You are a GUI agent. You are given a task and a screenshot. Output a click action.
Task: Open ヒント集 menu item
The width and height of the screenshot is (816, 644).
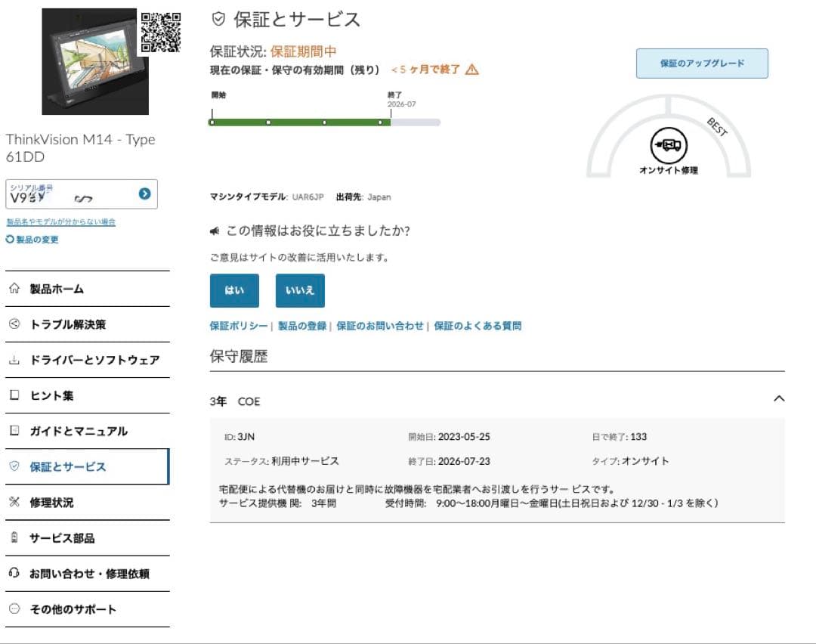tap(88, 395)
